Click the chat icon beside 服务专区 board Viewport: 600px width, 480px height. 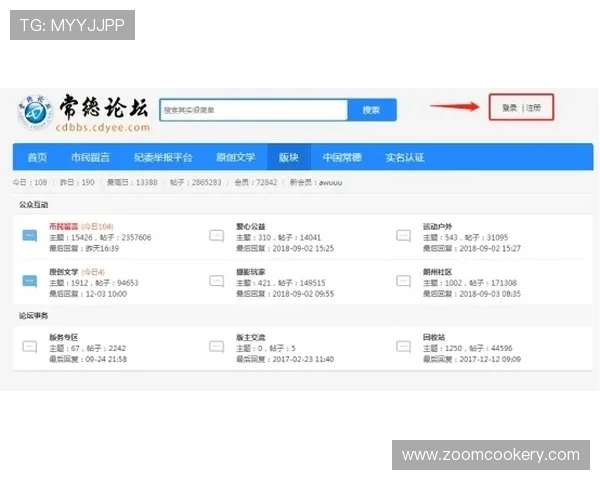pyautogui.click(x=30, y=346)
